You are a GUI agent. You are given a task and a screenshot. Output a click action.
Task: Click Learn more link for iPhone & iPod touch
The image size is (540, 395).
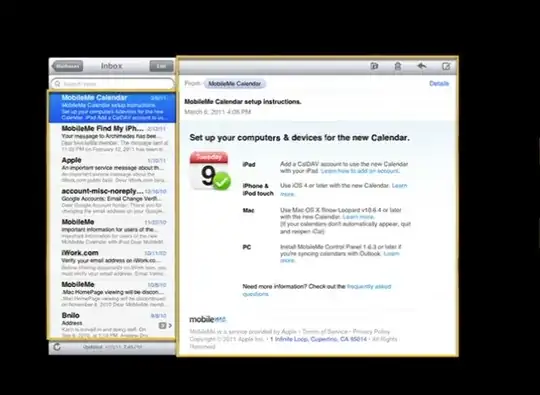pos(399,186)
